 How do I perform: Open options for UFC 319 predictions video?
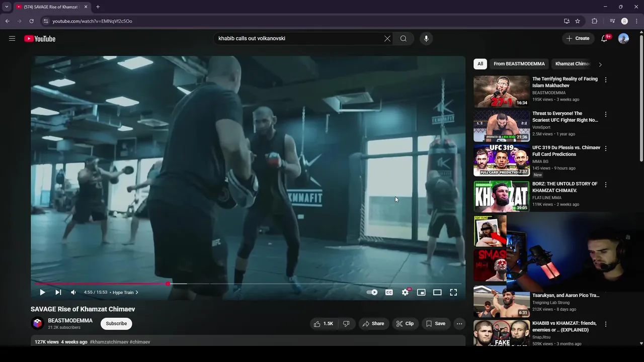point(606,148)
